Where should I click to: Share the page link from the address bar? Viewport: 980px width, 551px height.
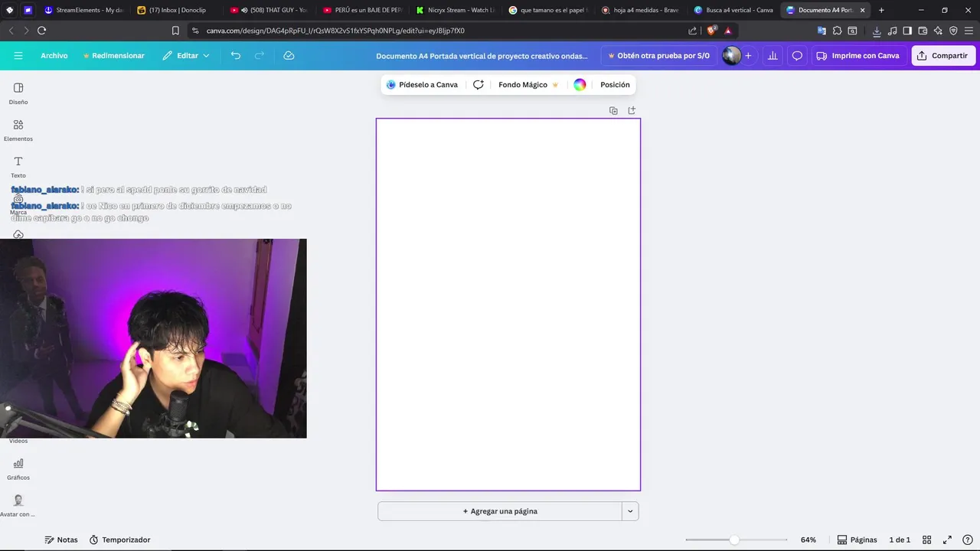click(x=693, y=31)
